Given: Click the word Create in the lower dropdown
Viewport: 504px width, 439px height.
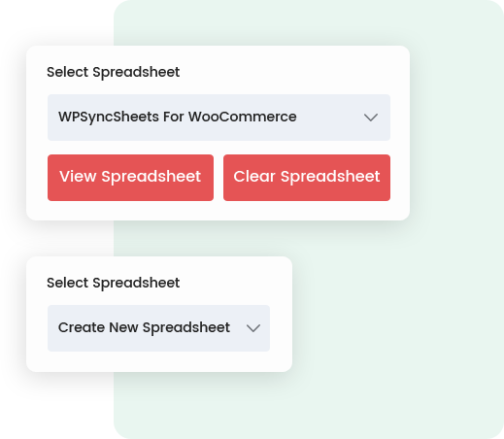Looking at the screenshot, I should [x=82, y=327].
